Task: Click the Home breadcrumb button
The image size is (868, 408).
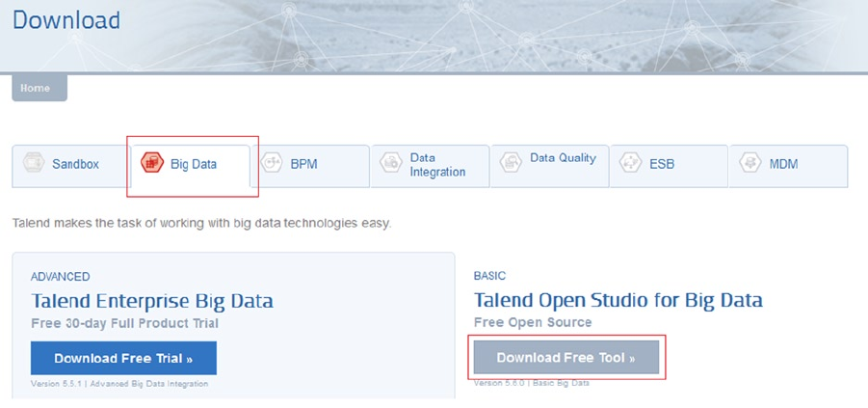Action: click(x=39, y=88)
